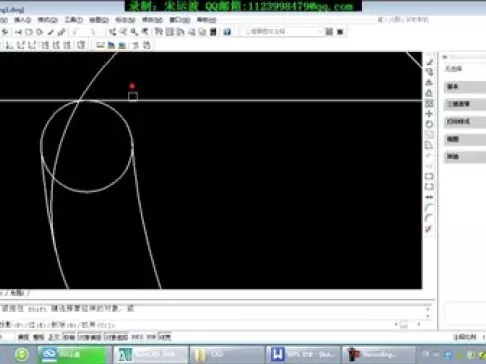Open the 窗口 (Window) menu
The height and width of the screenshot is (364, 486).
(x=179, y=20)
